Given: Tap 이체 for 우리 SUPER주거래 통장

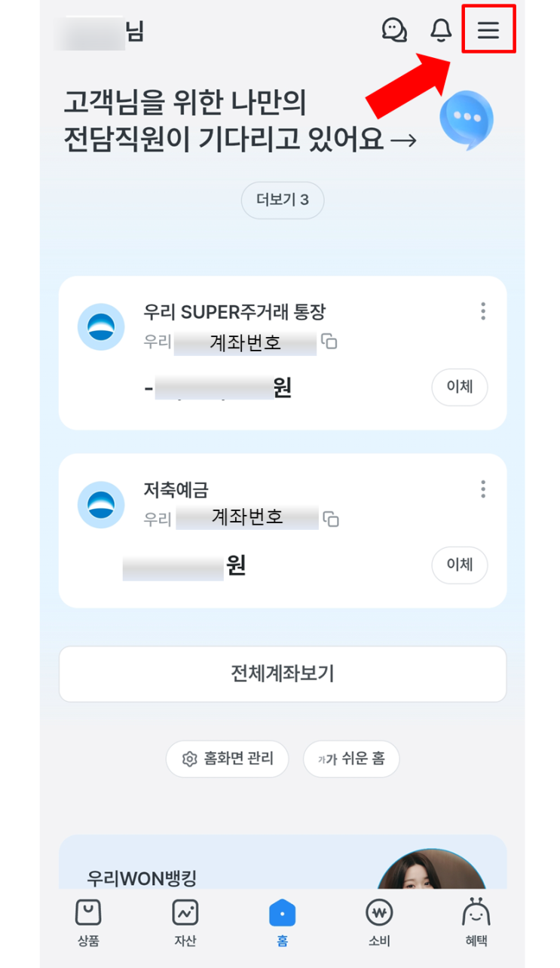Looking at the screenshot, I should 459,388.
